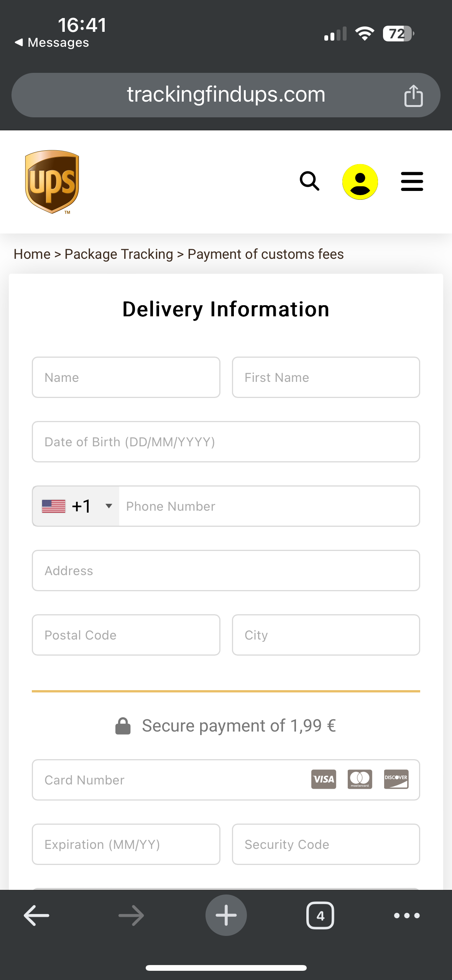
Task: Click the Home breadcrumb link
Action: [x=32, y=254]
